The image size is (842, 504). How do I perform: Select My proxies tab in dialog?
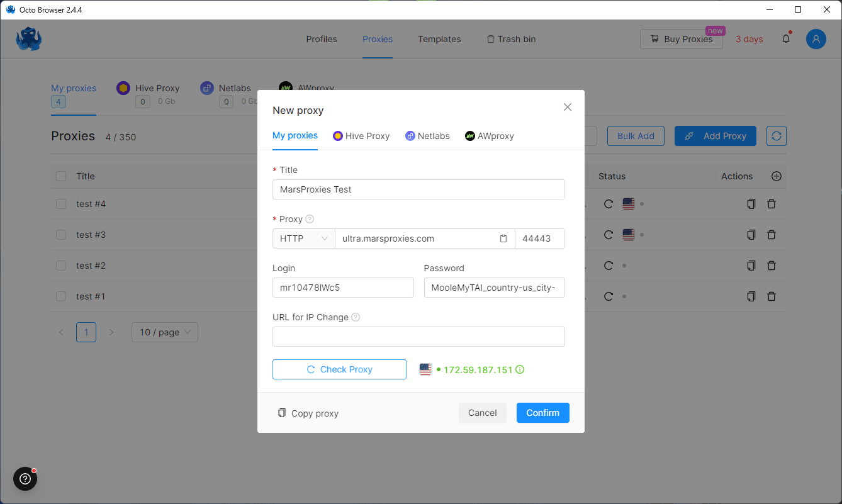pyautogui.click(x=295, y=135)
